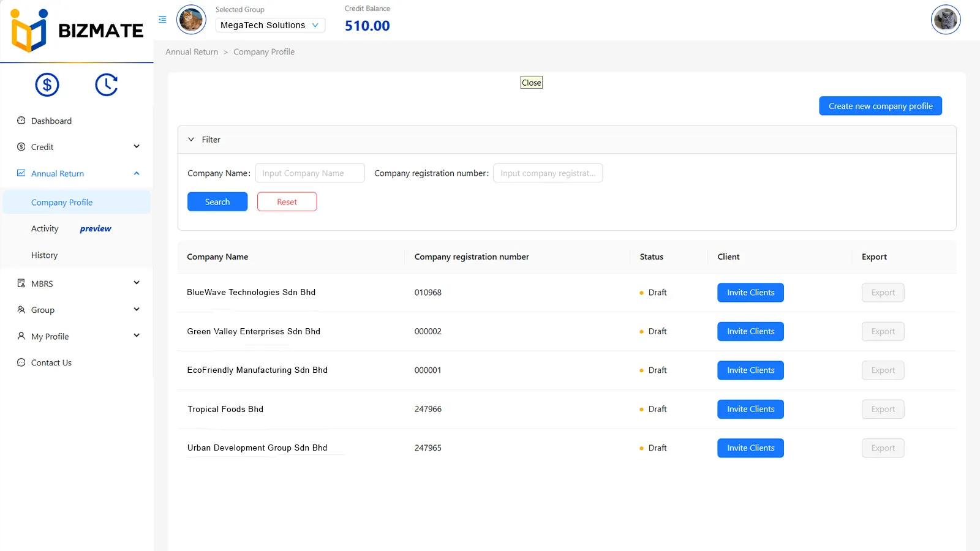Click the dollar sign credit icon
Image resolution: width=980 pixels, height=551 pixels.
coord(47,85)
